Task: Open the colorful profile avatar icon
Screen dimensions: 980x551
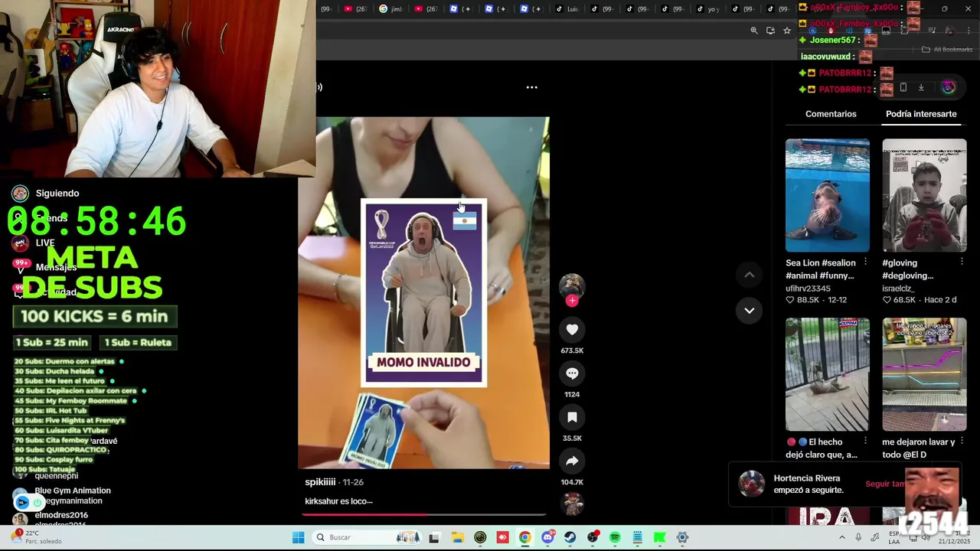Action: coord(949,87)
